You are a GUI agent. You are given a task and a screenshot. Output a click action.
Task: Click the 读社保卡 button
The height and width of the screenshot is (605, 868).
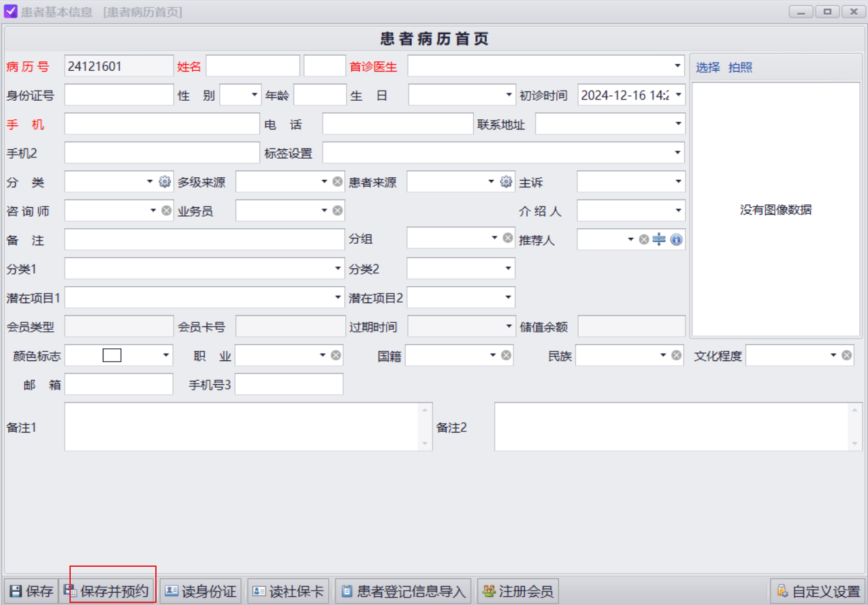(289, 591)
